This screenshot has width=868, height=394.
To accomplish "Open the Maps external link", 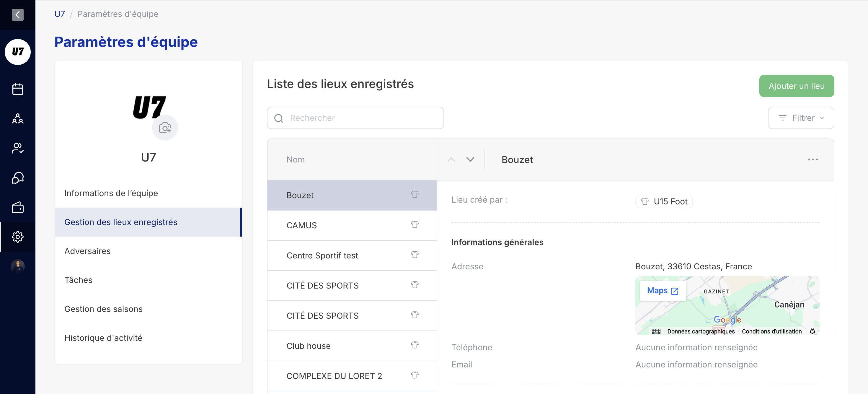I will click(x=663, y=291).
